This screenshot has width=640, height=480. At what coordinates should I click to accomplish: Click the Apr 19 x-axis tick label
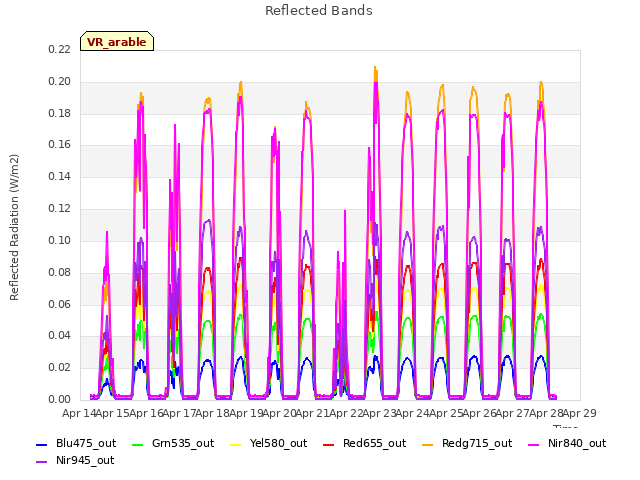pyautogui.click(x=246, y=413)
